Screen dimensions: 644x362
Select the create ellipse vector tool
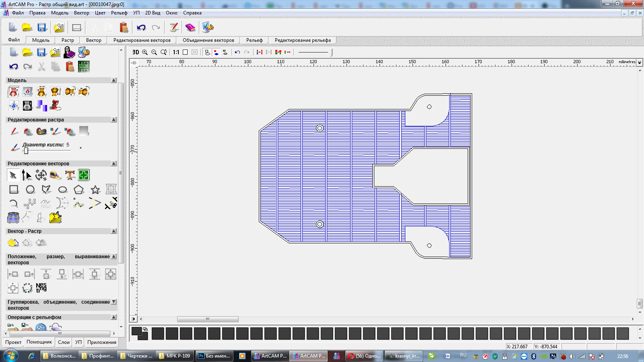[63, 189]
